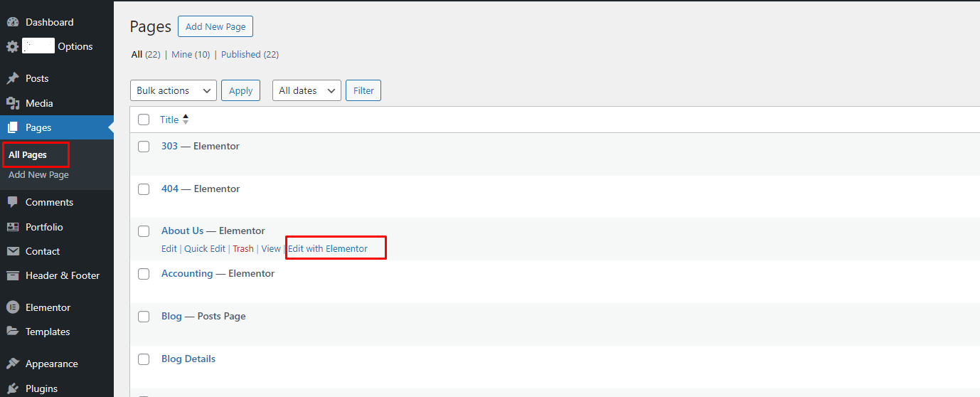The image size is (980, 397).
Task: Click the Add New Page button
Action: [x=215, y=27]
